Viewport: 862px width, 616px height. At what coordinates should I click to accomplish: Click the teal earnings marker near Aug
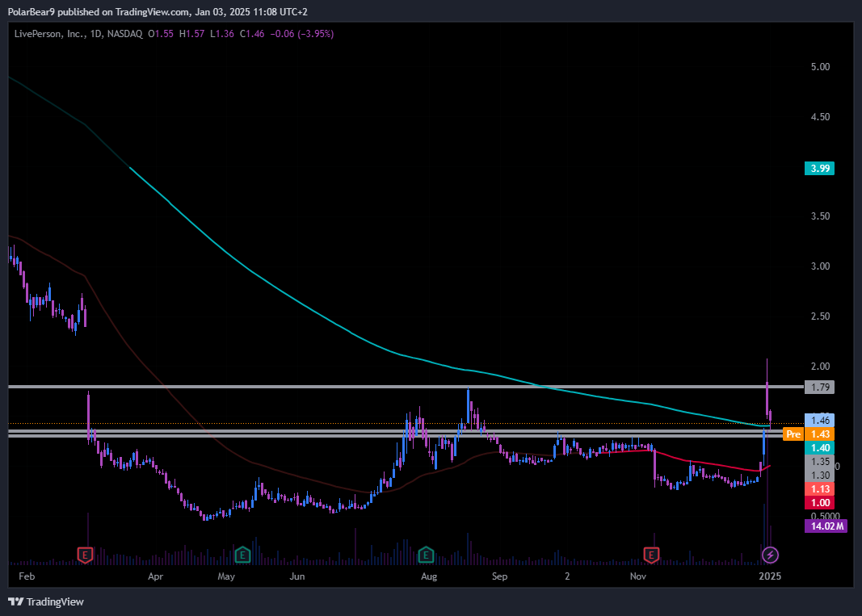(x=426, y=555)
